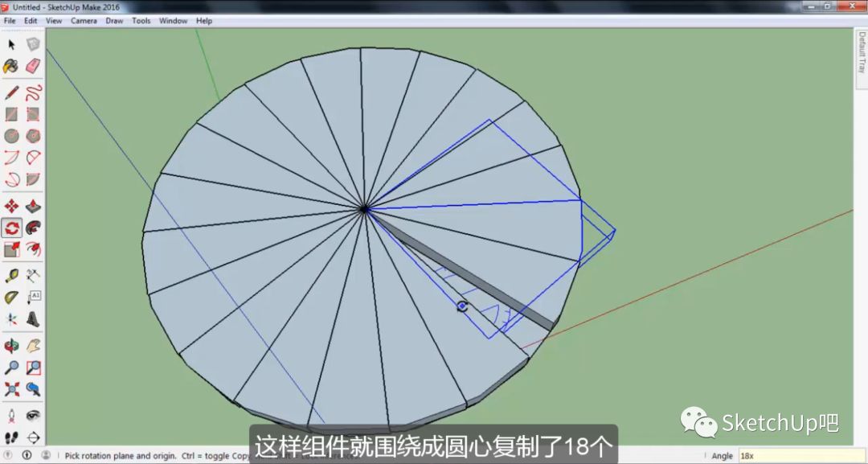Open the Edit menu

click(x=31, y=20)
